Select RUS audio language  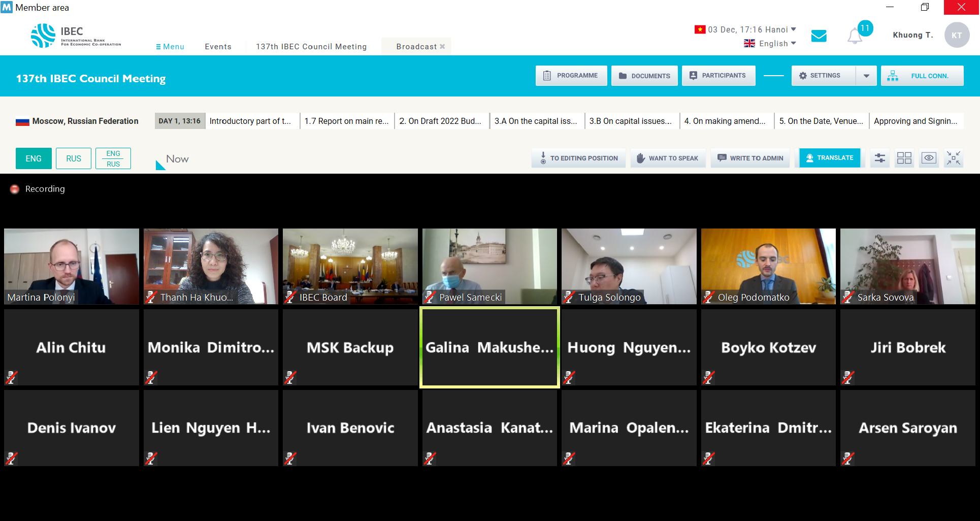pyautogui.click(x=74, y=158)
